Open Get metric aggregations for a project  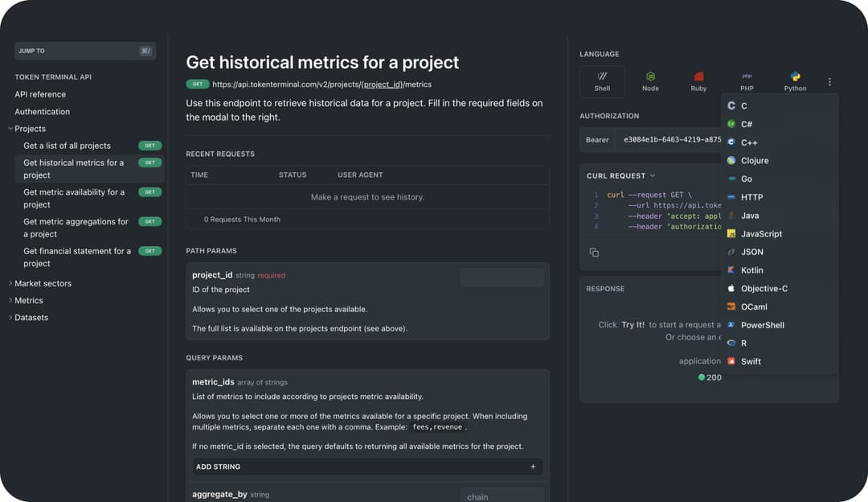click(90, 228)
